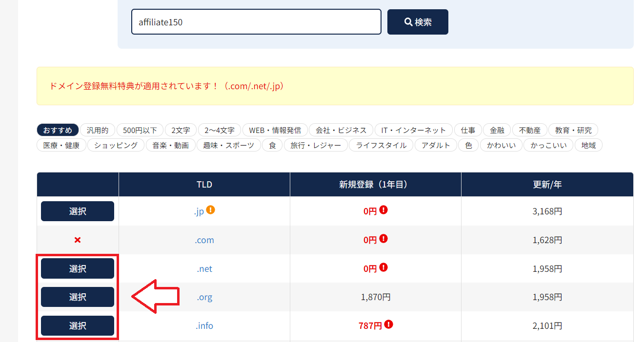This screenshot has height=342, width=644.
Task: Switch to the おすすめ category tab
Action: pos(58,130)
